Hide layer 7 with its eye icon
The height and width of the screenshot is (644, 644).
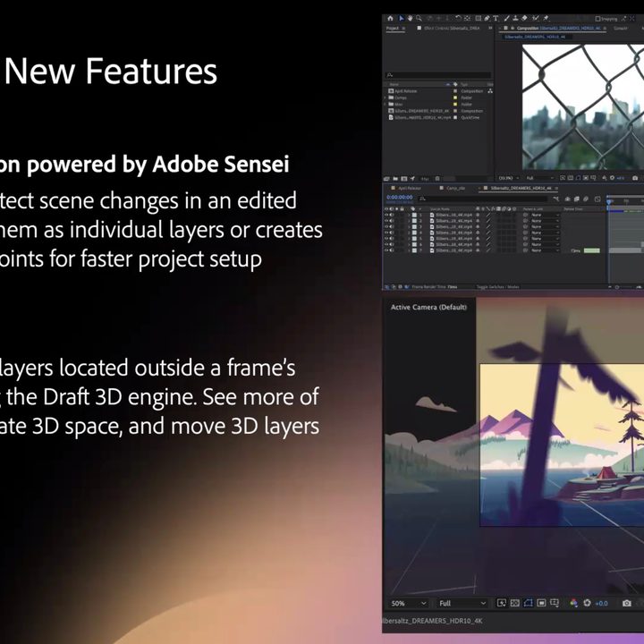tap(386, 250)
